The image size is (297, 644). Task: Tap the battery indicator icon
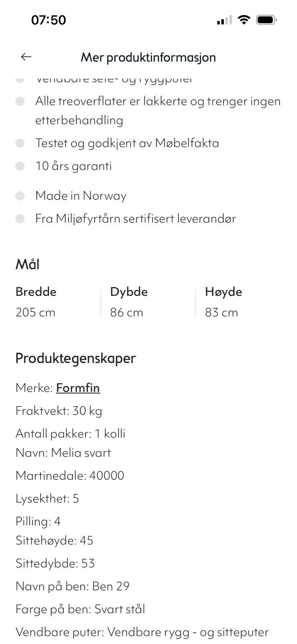tap(266, 19)
